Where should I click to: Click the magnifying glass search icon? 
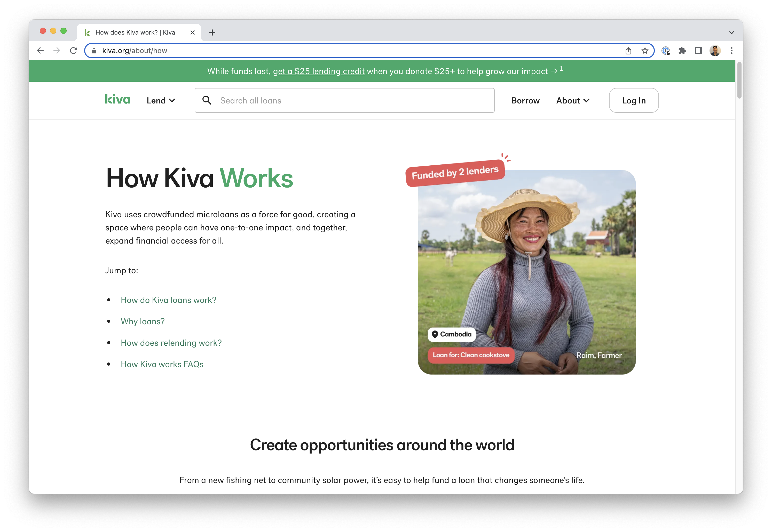pos(207,100)
